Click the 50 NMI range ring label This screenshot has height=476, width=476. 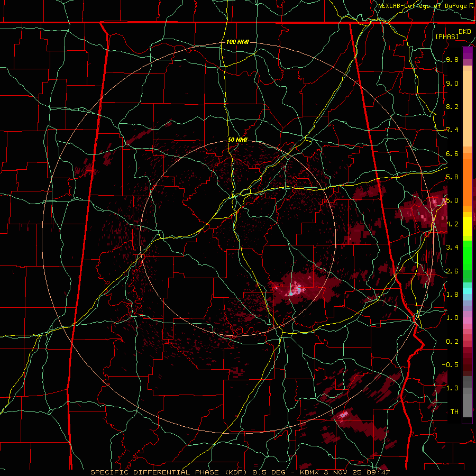237,140
